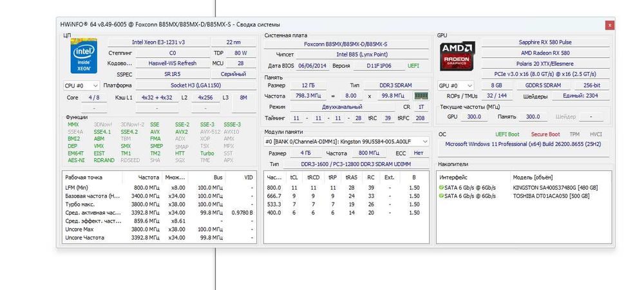Click the stepping value C0
The height and width of the screenshot is (290, 644).
click(x=173, y=53)
